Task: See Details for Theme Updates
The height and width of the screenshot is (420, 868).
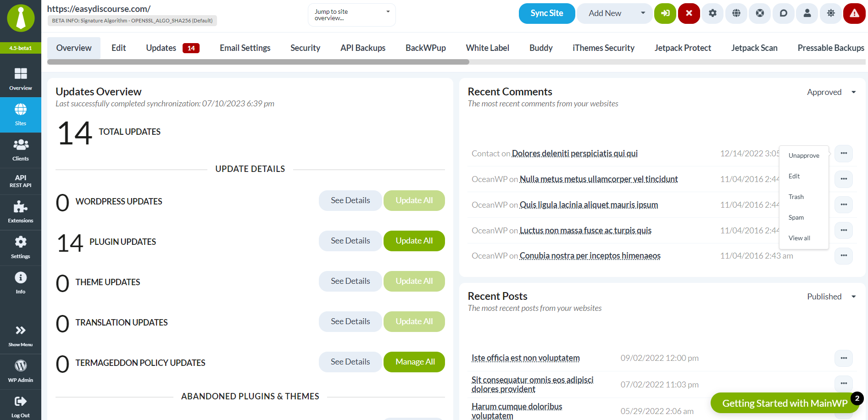Action: tap(350, 281)
